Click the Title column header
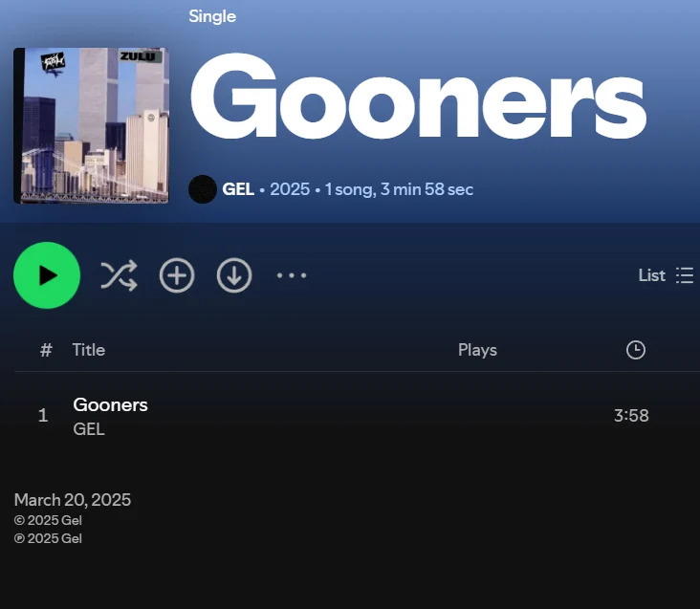The image size is (700, 609). [89, 350]
